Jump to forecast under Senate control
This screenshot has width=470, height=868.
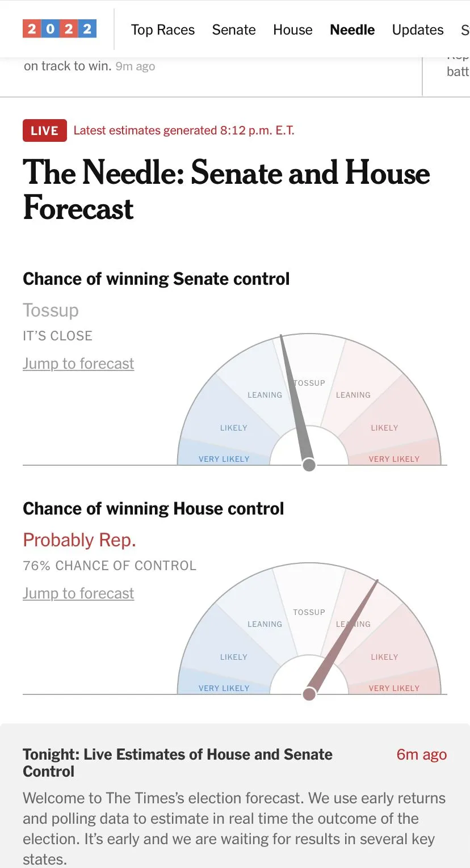(x=78, y=364)
